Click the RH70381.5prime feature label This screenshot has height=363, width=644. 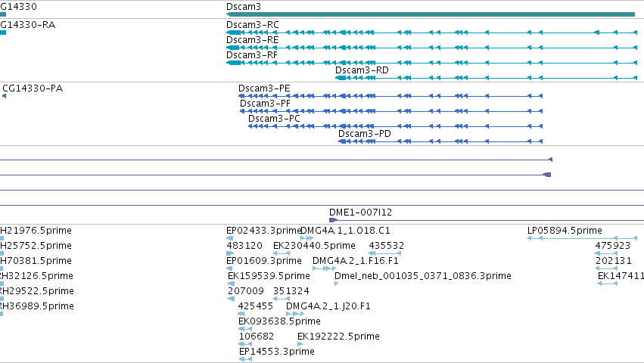point(36,261)
